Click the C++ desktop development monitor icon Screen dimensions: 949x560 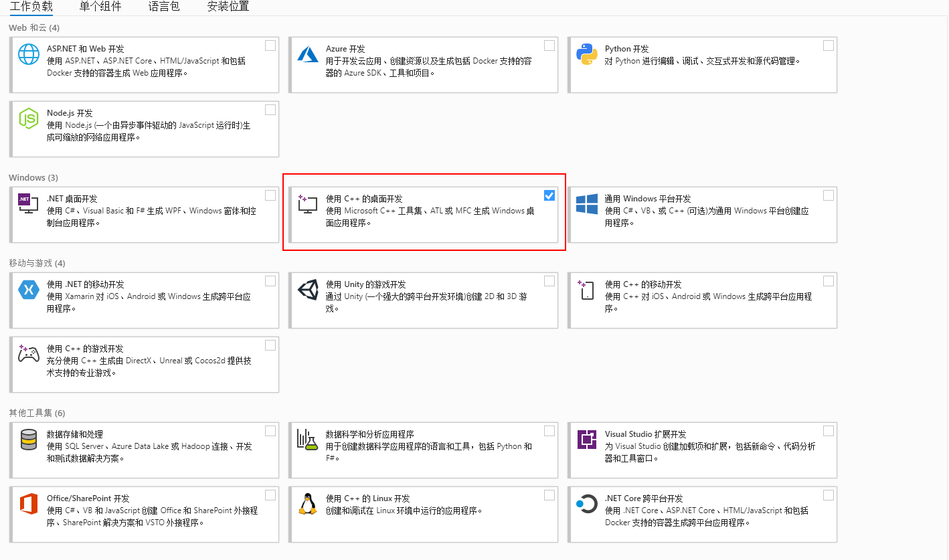click(x=307, y=204)
